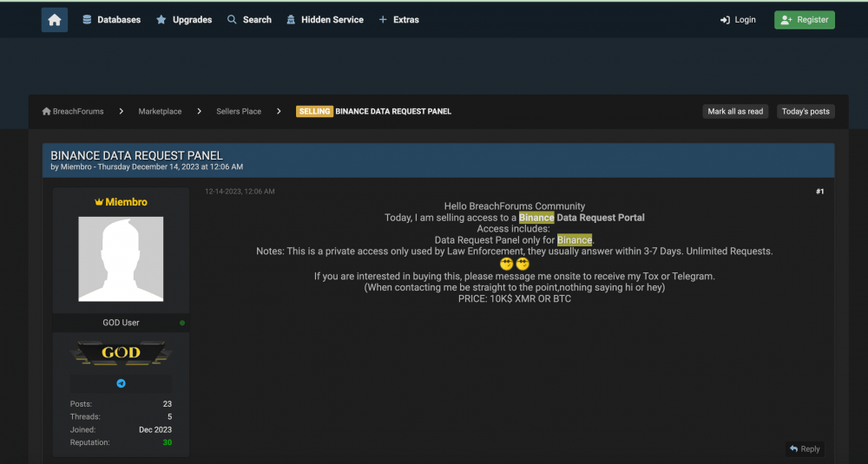This screenshot has height=464, width=868.
Task: Click the post timestamp 12-14-2023
Action: [240, 192]
